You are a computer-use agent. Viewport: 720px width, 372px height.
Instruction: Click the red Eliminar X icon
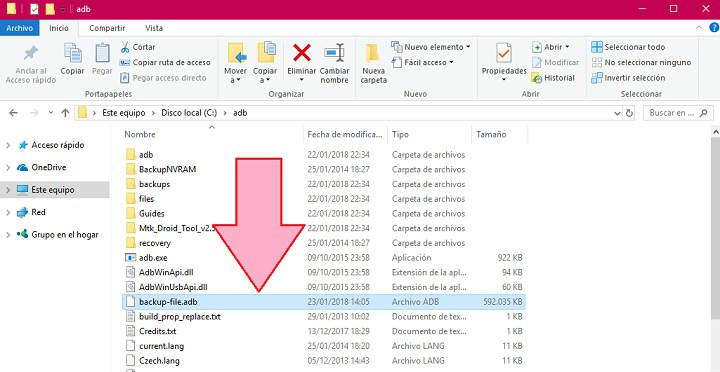point(302,53)
